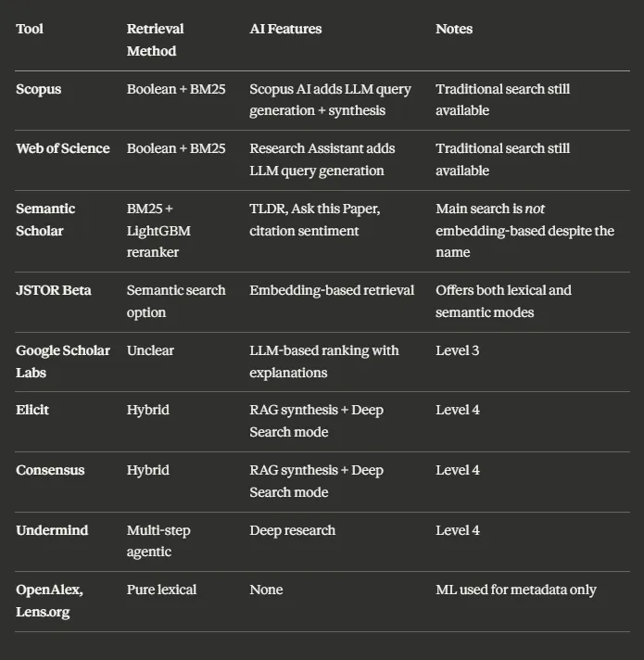
Task: Select the Scopus tool name
Action: [x=41, y=89]
